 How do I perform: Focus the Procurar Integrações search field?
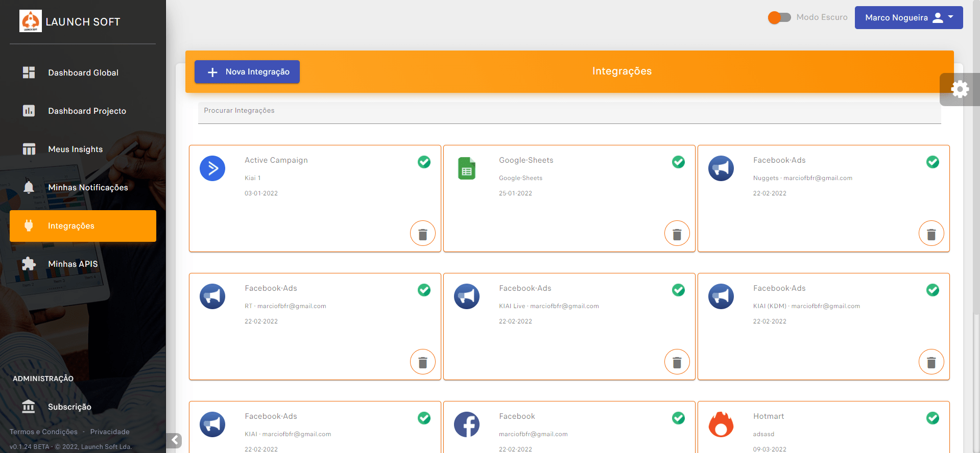pyautogui.click(x=569, y=112)
